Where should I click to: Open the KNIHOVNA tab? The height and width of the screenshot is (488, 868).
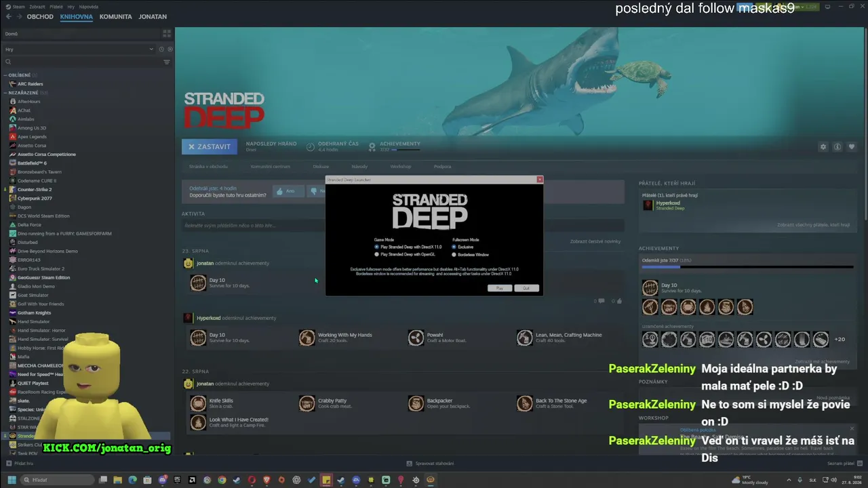[x=77, y=16]
